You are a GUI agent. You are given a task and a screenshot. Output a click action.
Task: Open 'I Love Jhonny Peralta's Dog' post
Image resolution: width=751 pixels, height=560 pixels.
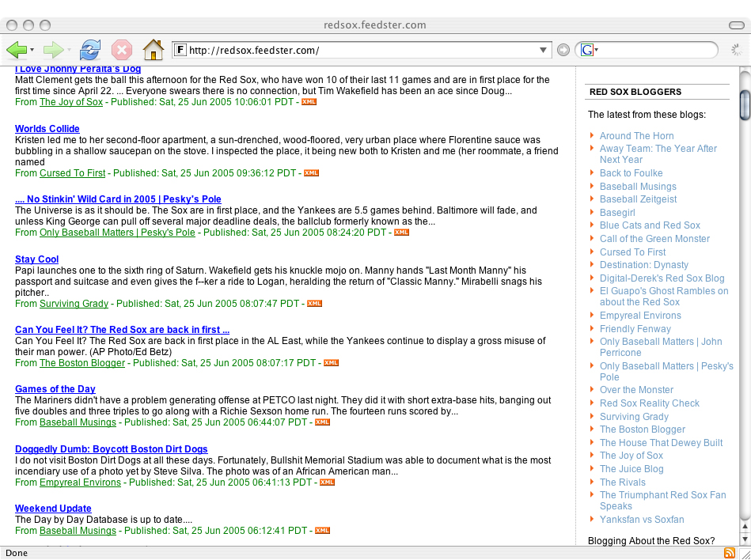78,70
